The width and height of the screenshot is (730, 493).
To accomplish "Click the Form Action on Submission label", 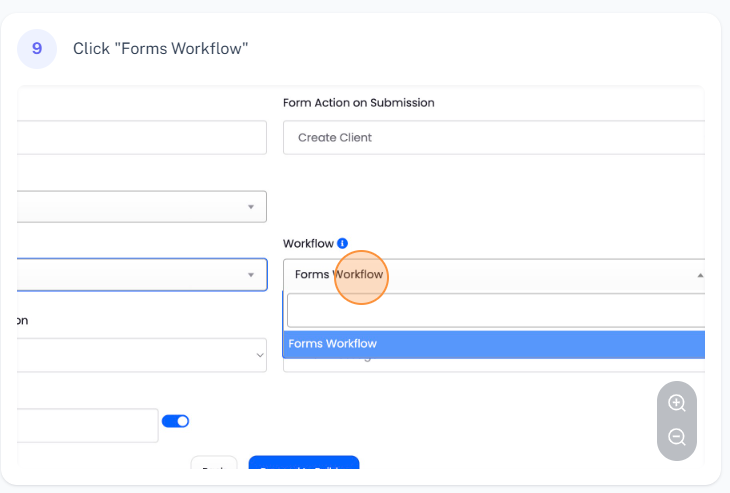I will tap(358, 103).
